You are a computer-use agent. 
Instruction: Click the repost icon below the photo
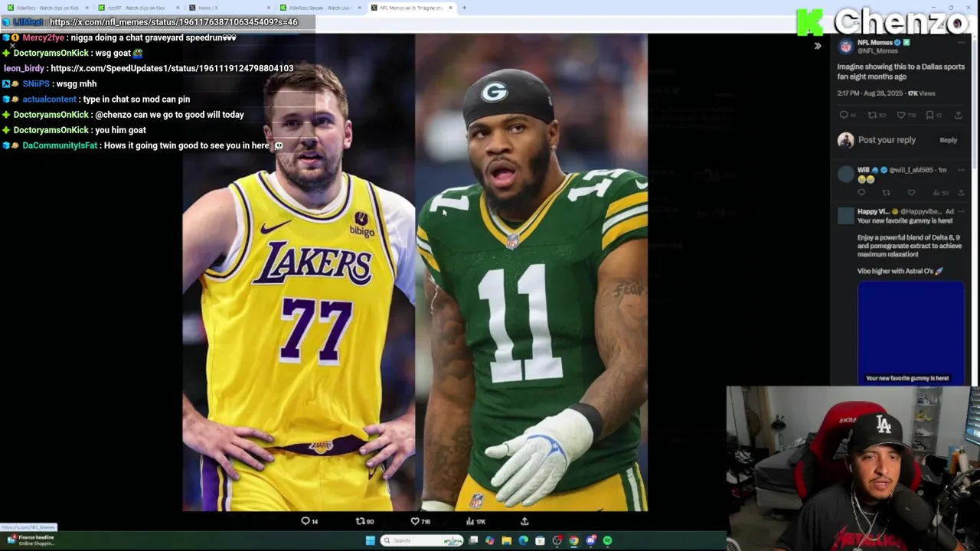pos(361,521)
